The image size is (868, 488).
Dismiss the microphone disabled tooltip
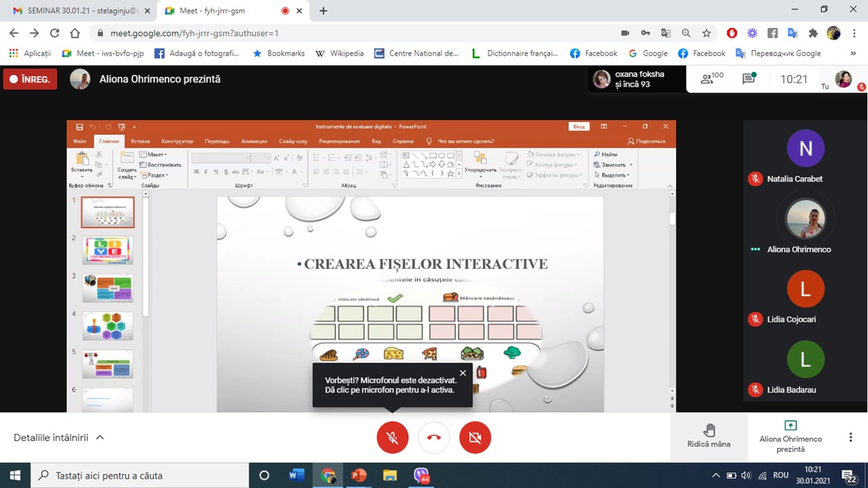[x=462, y=373]
